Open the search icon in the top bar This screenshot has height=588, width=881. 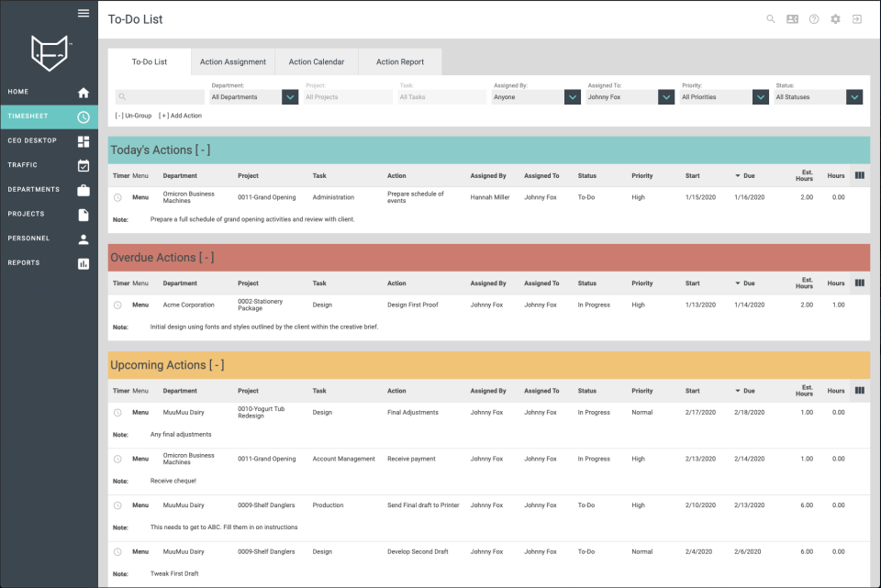(771, 18)
